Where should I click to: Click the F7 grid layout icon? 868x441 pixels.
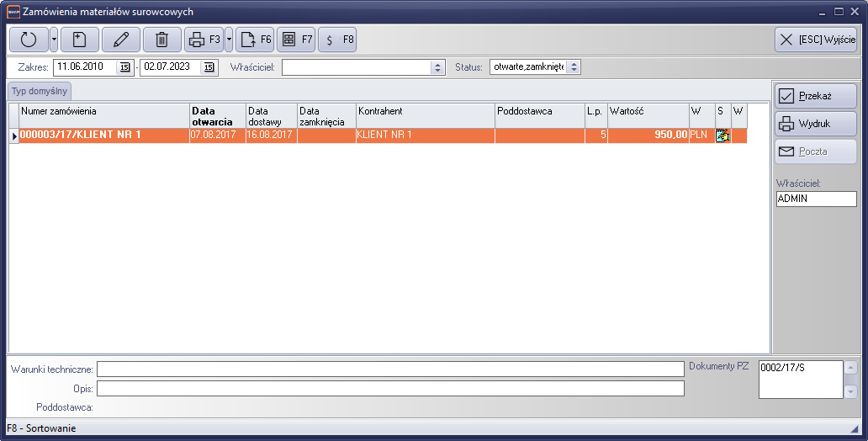tap(296, 40)
